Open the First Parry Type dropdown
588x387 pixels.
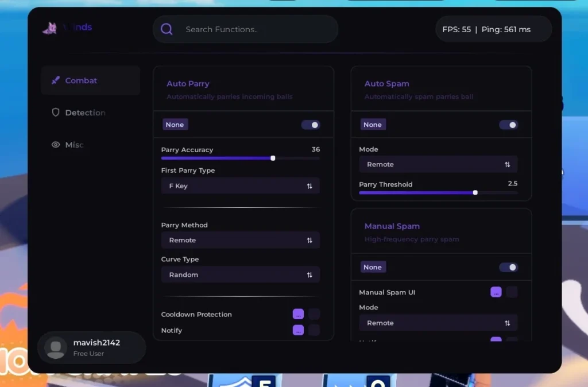pos(240,186)
